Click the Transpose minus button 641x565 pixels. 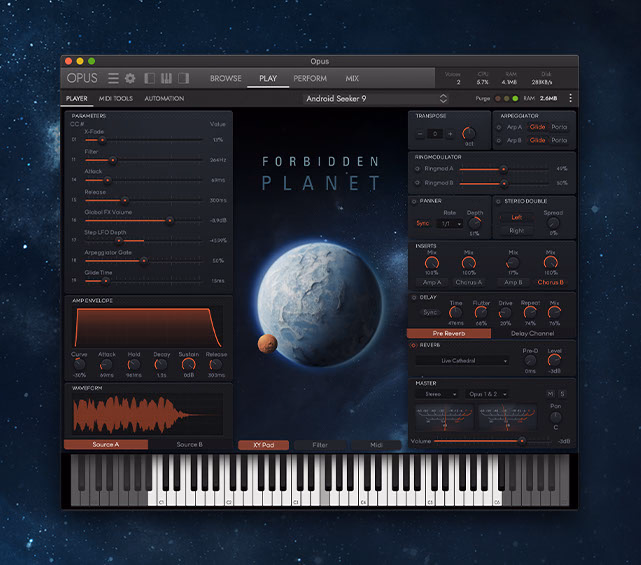(420, 134)
